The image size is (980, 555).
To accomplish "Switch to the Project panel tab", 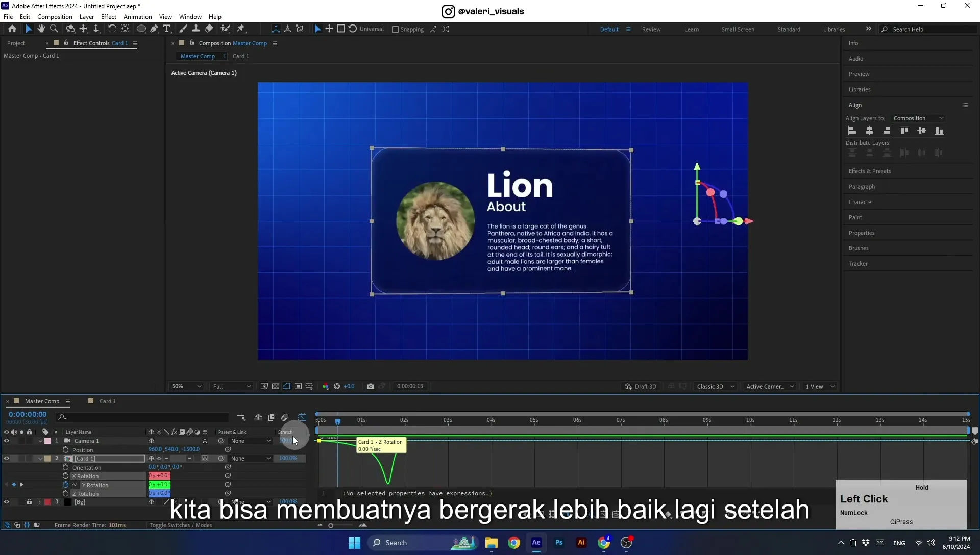I will pyautogui.click(x=16, y=43).
